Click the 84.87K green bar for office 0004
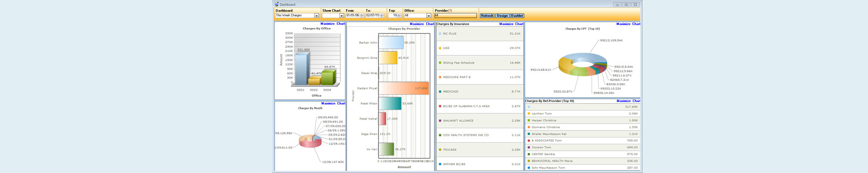This screenshot has height=173, width=868. 328,77
